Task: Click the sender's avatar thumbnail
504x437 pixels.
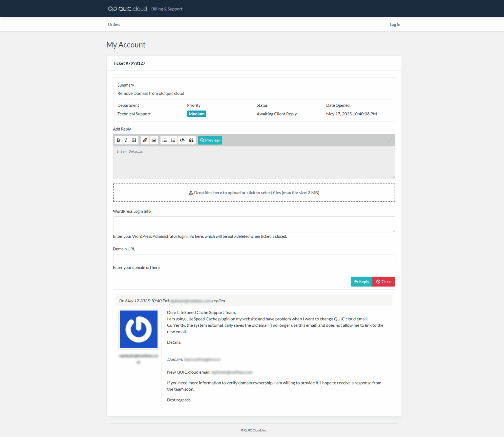Action: (138, 329)
